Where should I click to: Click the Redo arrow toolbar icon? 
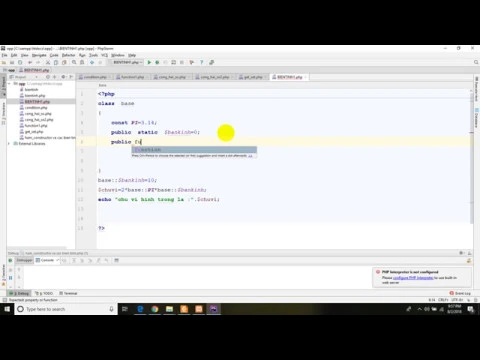pos(37,62)
